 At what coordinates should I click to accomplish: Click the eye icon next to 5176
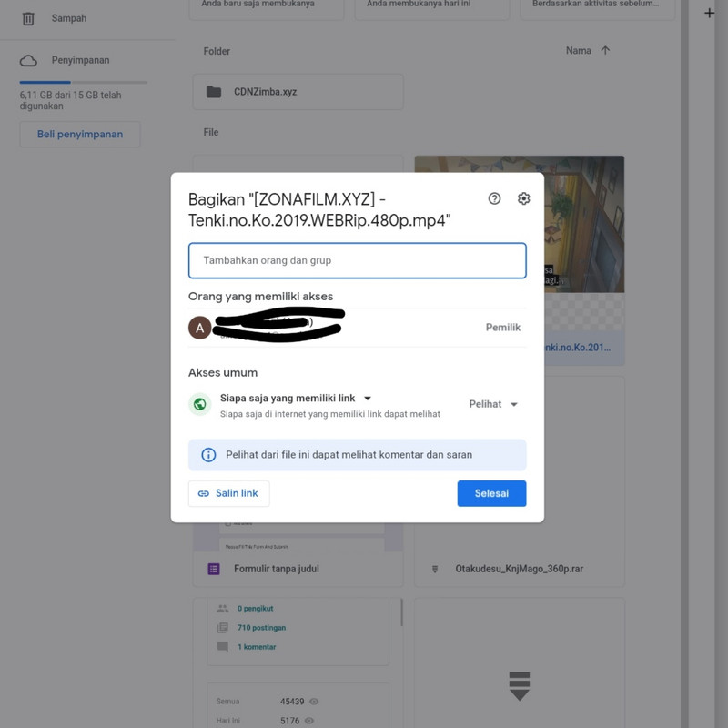309,721
